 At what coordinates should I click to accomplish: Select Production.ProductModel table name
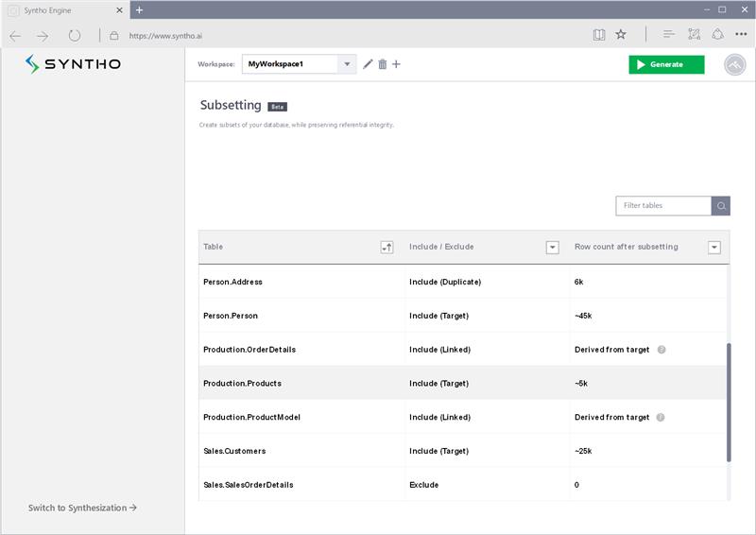(251, 417)
